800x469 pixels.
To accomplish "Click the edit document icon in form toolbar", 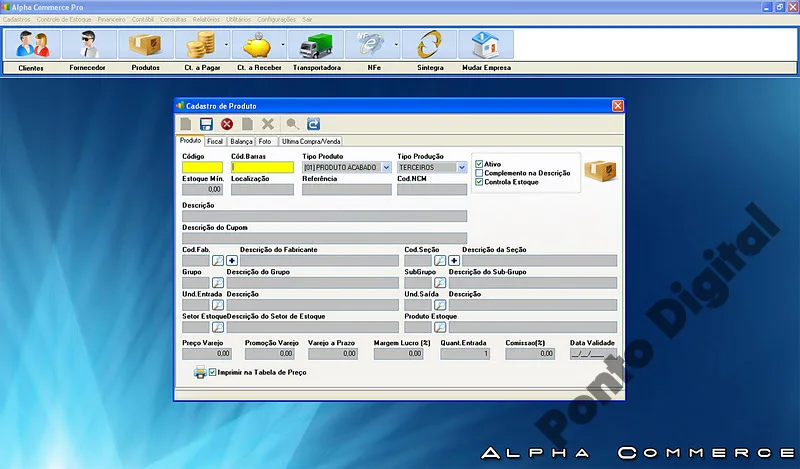I will tap(247, 124).
